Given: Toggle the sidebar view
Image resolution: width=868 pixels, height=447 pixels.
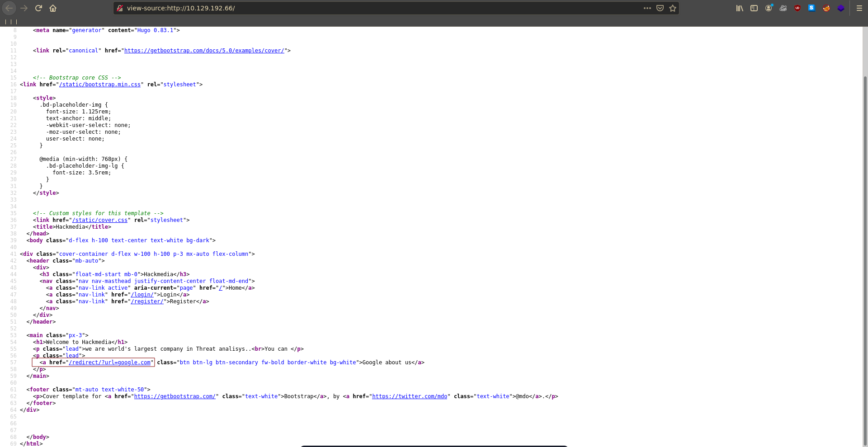Looking at the screenshot, I should (754, 8).
